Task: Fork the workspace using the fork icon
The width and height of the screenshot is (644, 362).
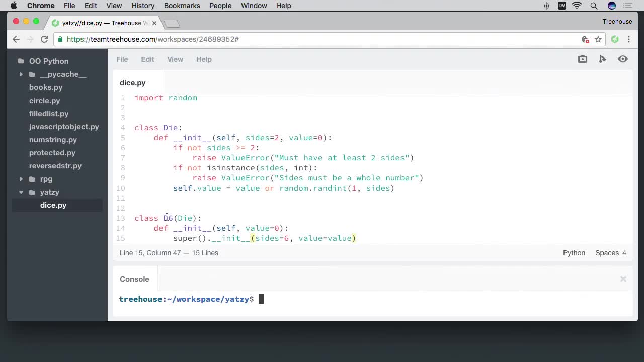Action: pos(602,59)
